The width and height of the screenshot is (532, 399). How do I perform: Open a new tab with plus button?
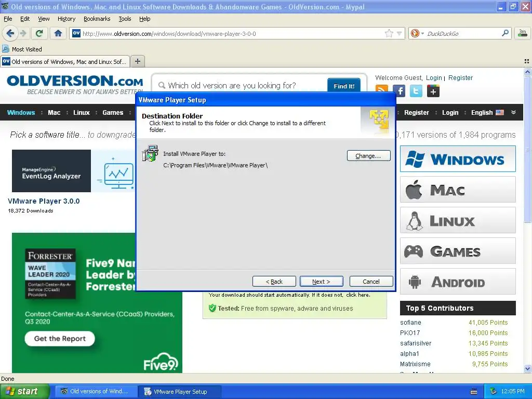(137, 61)
